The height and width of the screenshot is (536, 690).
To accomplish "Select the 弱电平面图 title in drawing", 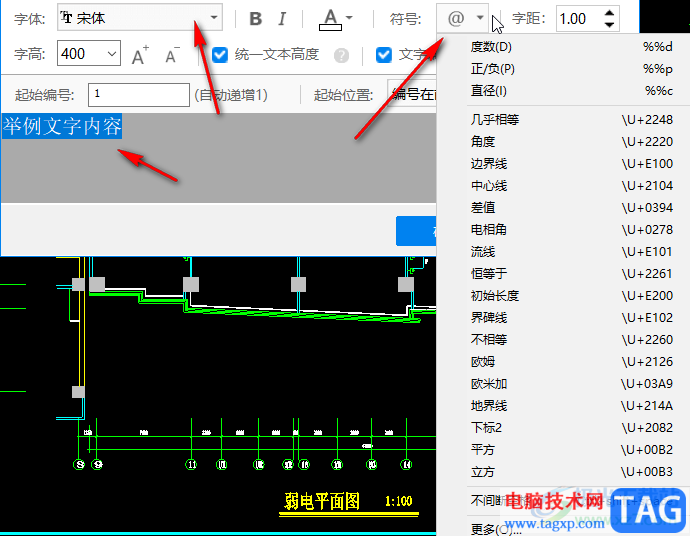I will click(322, 501).
